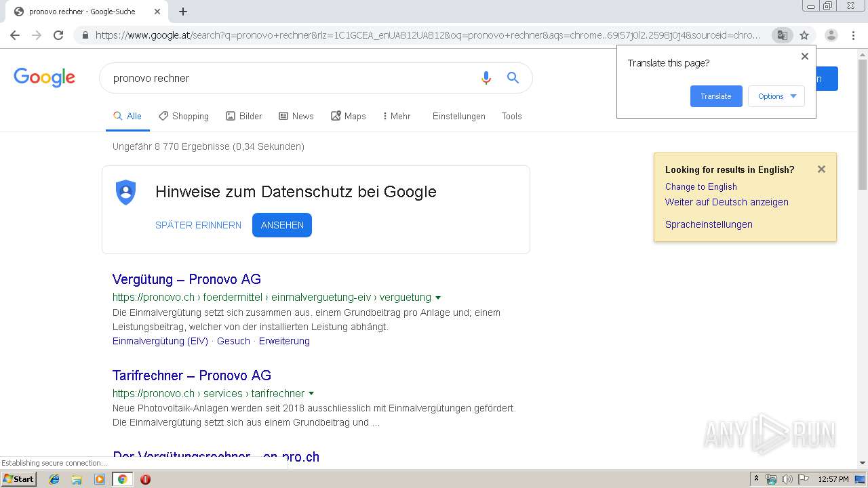
Task: Open Der Vergütungsrechner result link
Action: pos(216,457)
